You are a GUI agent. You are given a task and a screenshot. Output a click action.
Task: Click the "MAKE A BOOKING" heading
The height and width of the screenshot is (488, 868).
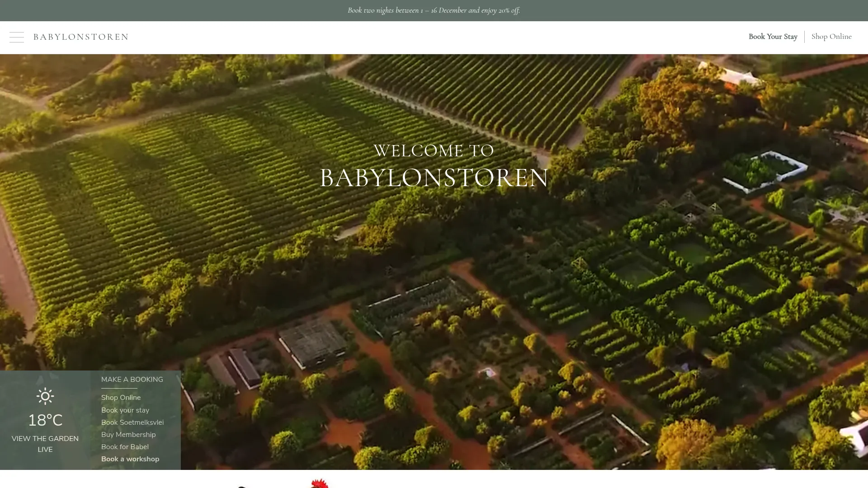point(132,380)
